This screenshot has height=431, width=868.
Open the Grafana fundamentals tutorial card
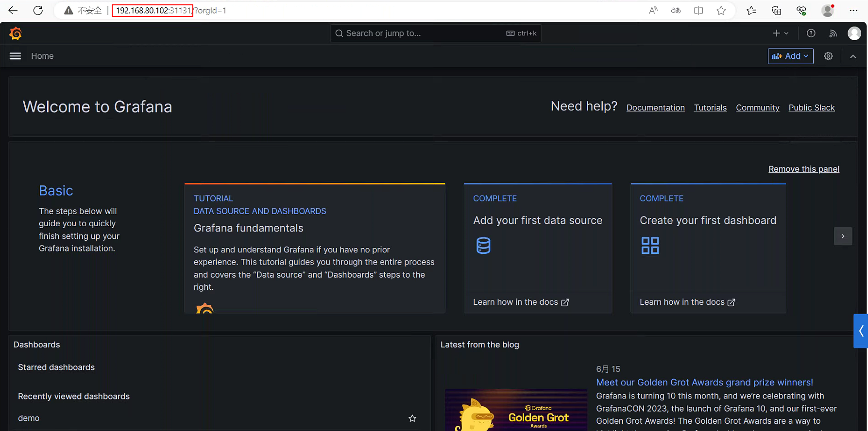pyautogui.click(x=315, y=248)
